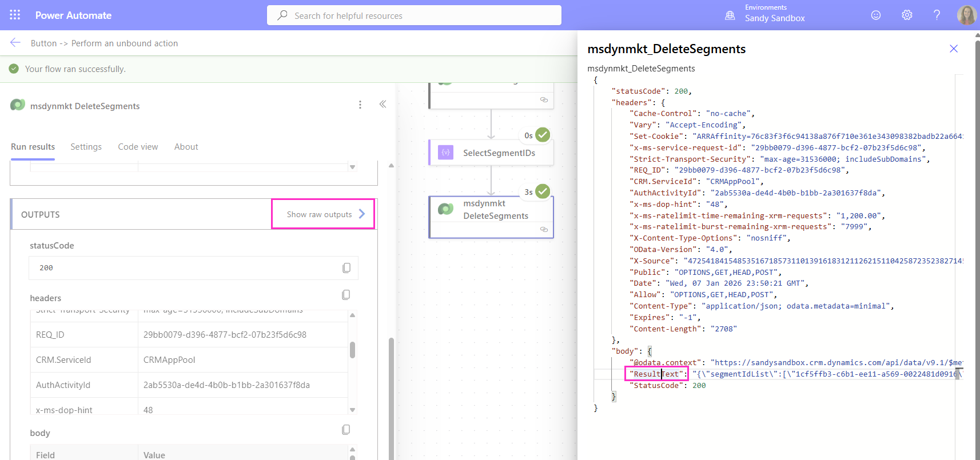Click the Show raw outputs chevron arrow
The height and width of the screenshot is (460, 980).
point(361,214)
